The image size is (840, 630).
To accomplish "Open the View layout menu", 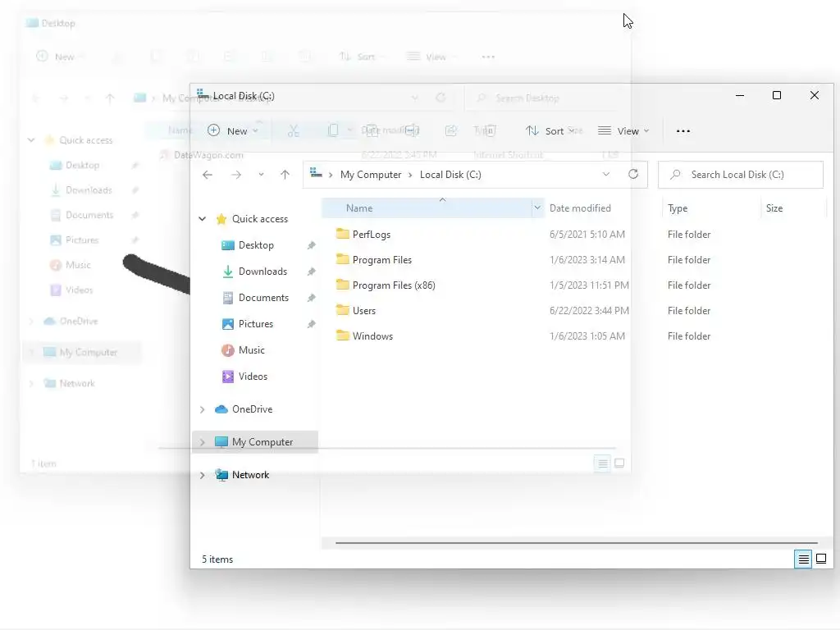I will pyautogui.click(x=623, y=130).
